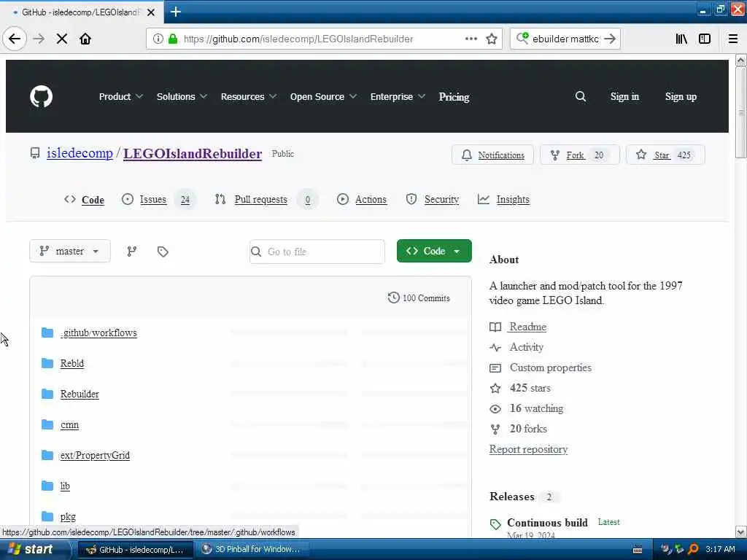The height and width of the screenshot is (560, 747).
Task: Open the pkg folder
Action: 68,517
